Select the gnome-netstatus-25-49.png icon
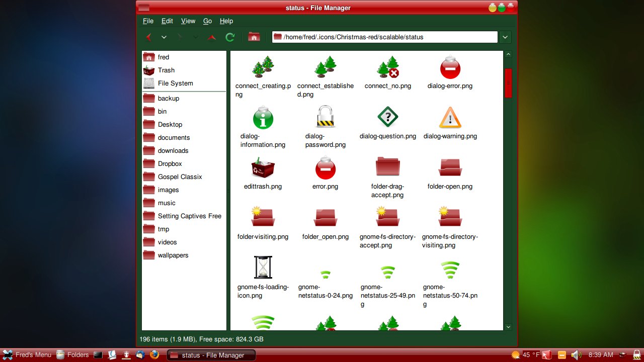Image resolution: width=644 pixels, height=362 pixels. click(388, 272)
